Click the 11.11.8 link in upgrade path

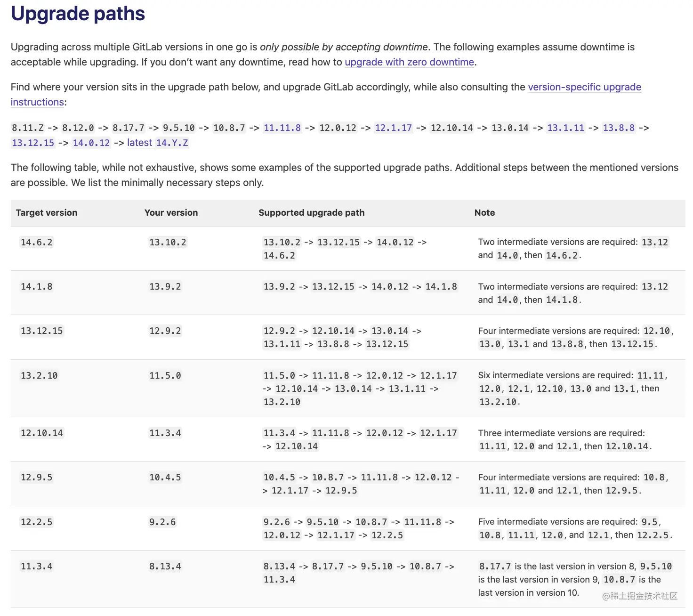[x=282, y=128]
